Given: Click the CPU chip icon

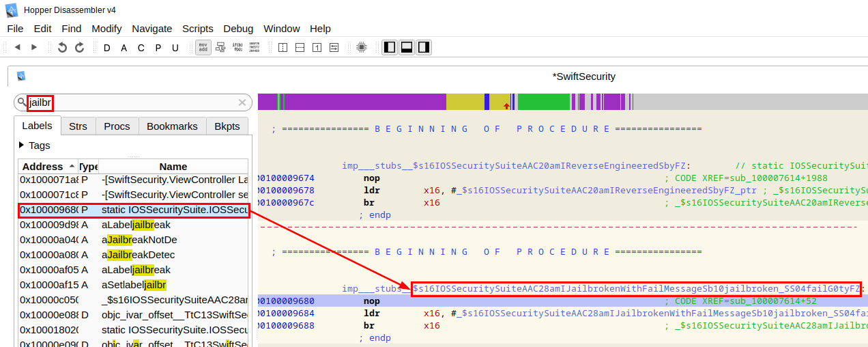Looking at the screenshot, I should click(x=361, y=48).
